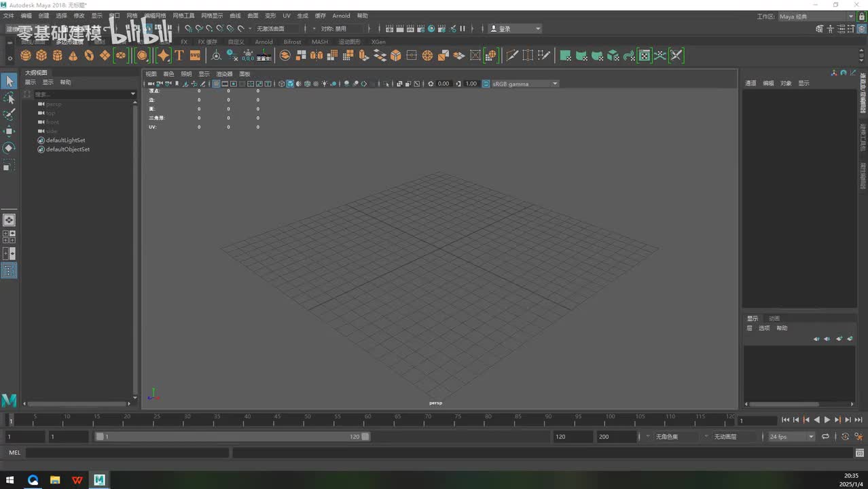Toggle the viewport grid display button
The image size is (868, 489).
pyautogui.click(x=216, y=84)
